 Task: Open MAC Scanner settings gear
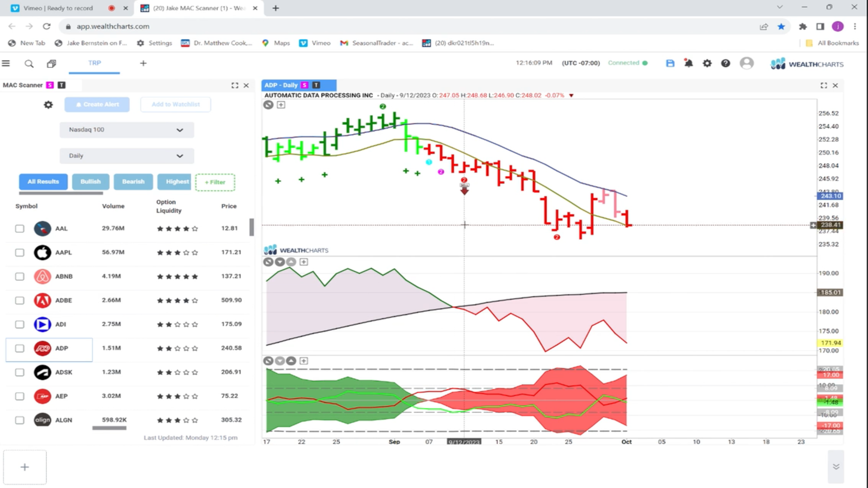coord(48,105)
